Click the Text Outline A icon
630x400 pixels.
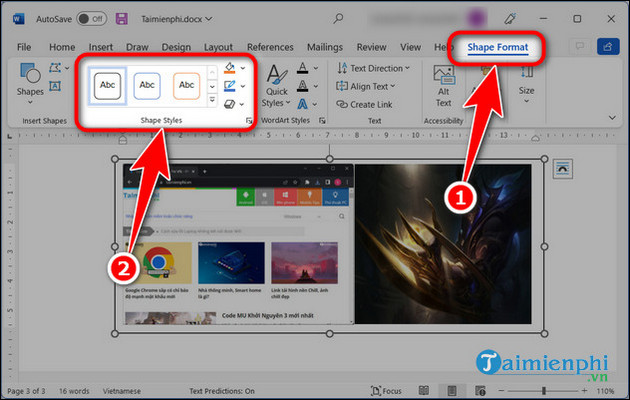tap(303, 86)
